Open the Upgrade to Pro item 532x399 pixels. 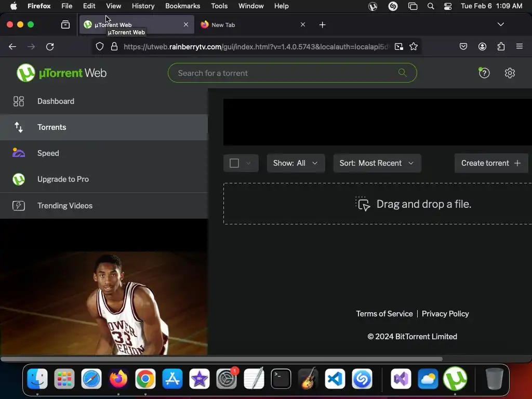point(103,179)
